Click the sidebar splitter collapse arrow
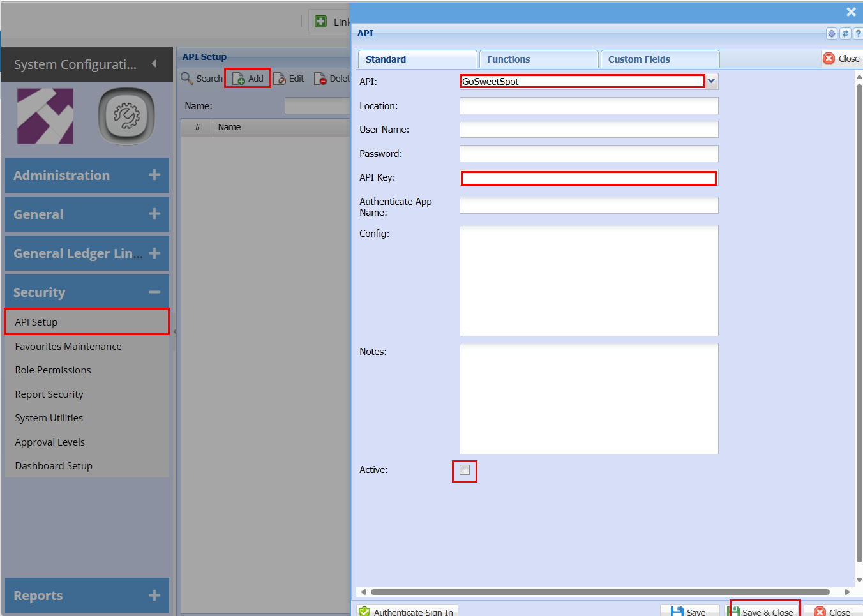Image resolution: width=863 pixels, height=616 pixels. point(174,331)
